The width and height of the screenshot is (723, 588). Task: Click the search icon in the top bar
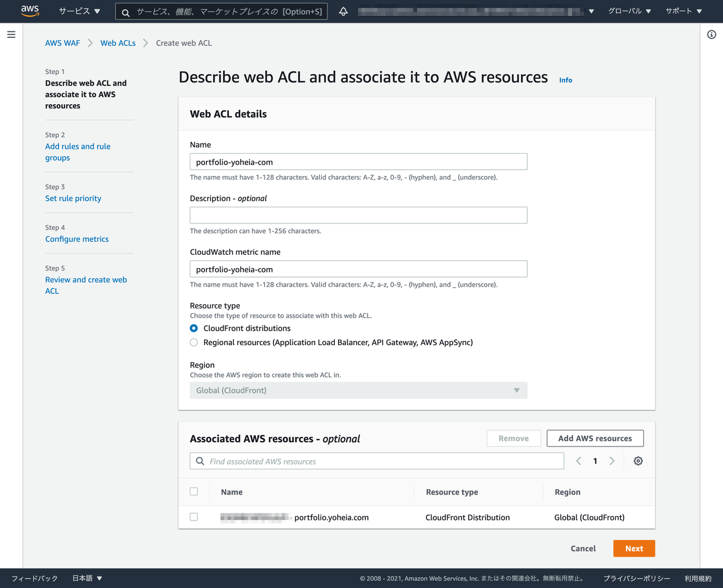click(125, 11)
